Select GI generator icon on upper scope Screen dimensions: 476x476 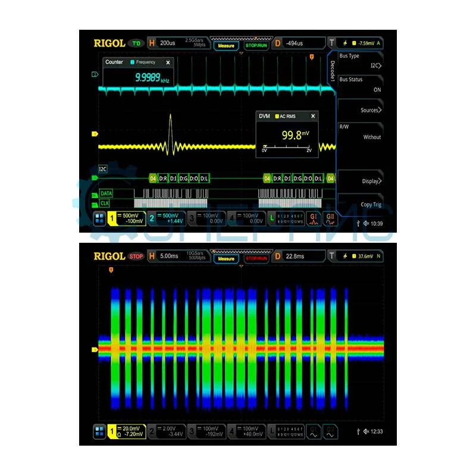coord(314,219)
